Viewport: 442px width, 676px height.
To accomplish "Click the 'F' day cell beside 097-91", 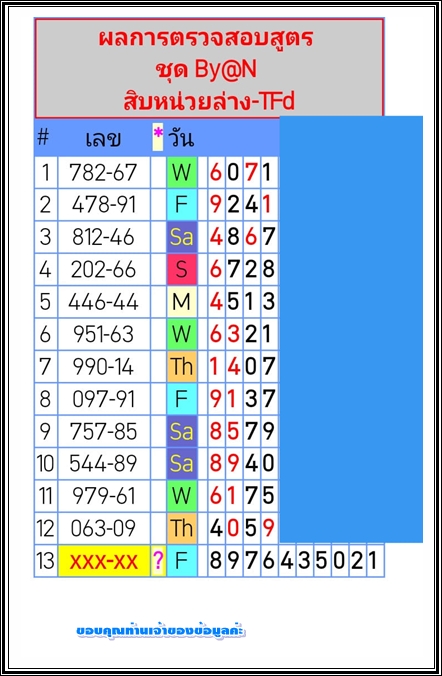I will tap(182, 399).
